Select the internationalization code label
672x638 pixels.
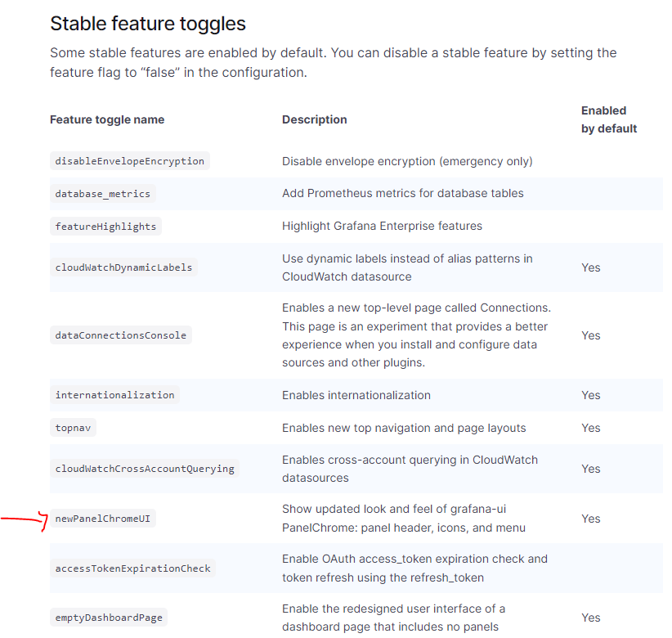114,394
